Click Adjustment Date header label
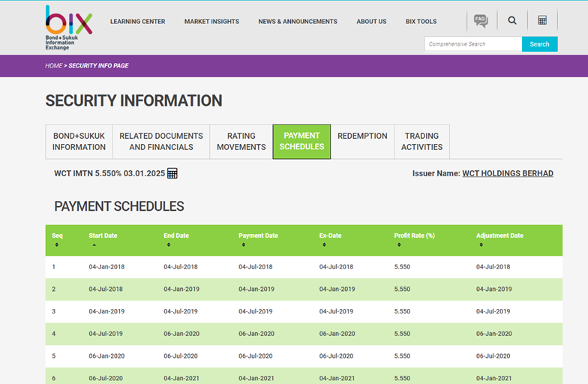 (499, 235)
